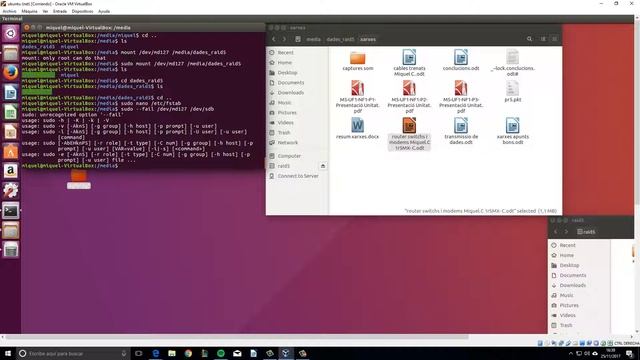
Task: Open the captures som folder
Action: tap(358, 60)
